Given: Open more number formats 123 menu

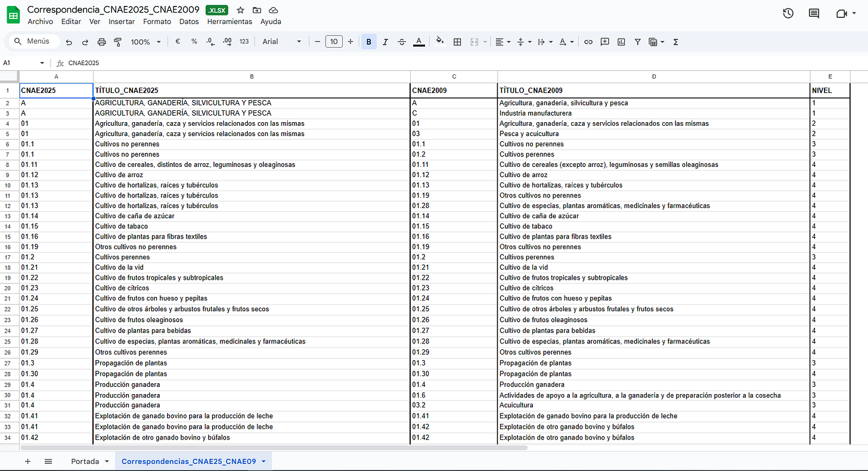Looking at the screenshot, I should click(244, 42).
